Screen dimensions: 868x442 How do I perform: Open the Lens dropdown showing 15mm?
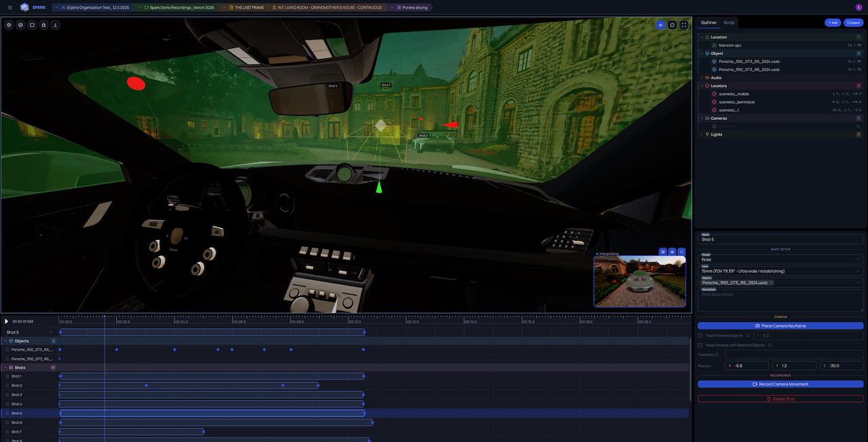click(780, 270)
